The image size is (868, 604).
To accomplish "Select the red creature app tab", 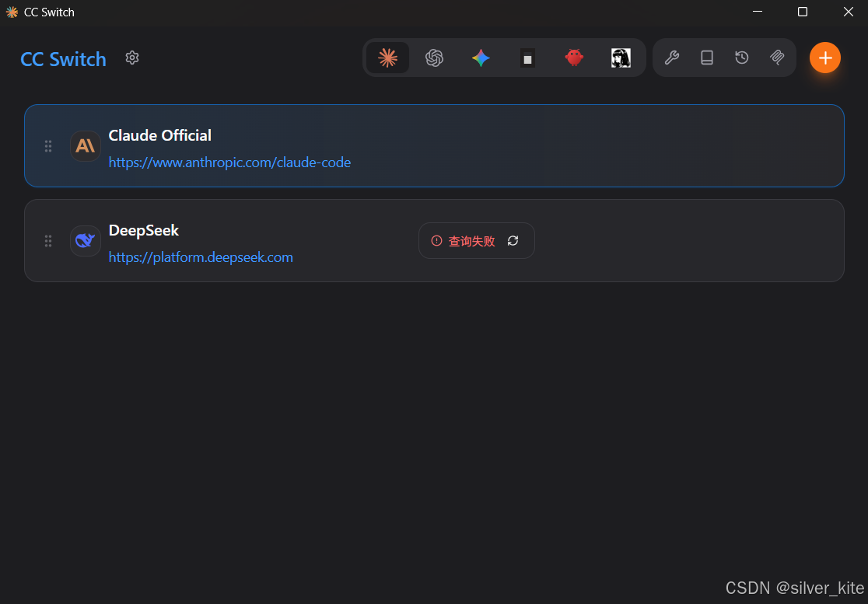I will (574, 58).
